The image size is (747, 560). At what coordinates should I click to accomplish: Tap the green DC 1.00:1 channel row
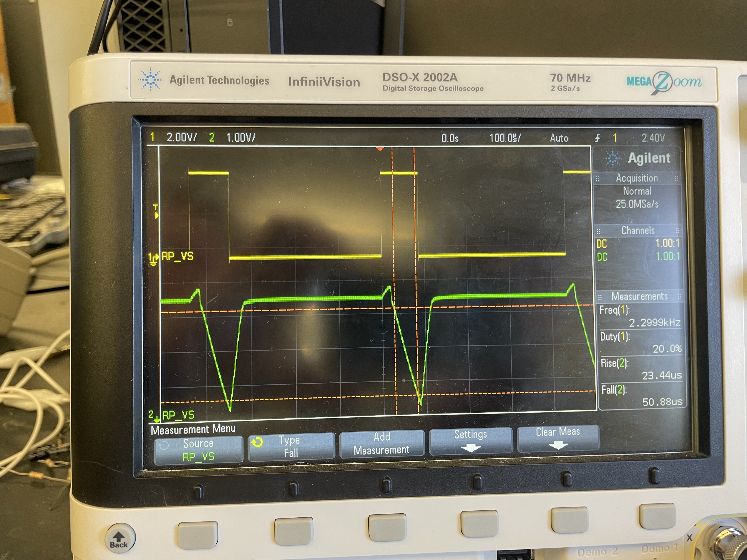coord(638,257)
